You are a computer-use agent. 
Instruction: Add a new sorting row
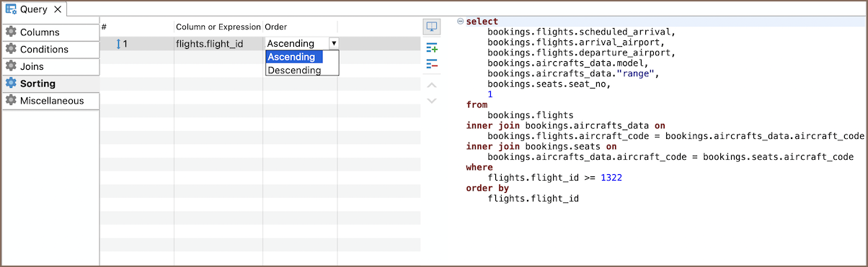click(x=432, y=48)
